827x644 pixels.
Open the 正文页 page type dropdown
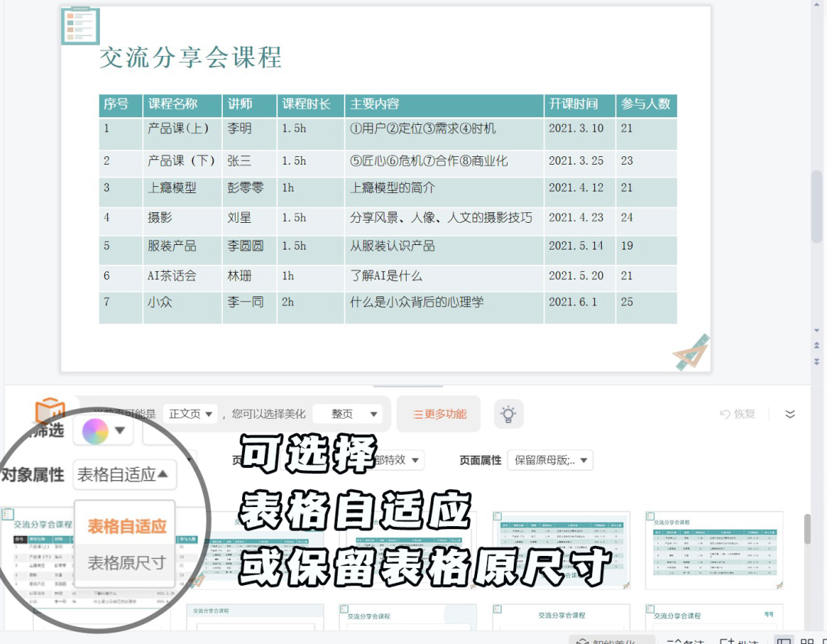pyautogui.click(x=191, y=414)
